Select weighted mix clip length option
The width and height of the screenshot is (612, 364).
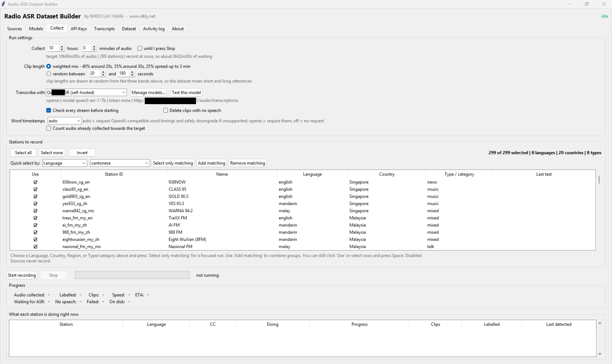49,66
